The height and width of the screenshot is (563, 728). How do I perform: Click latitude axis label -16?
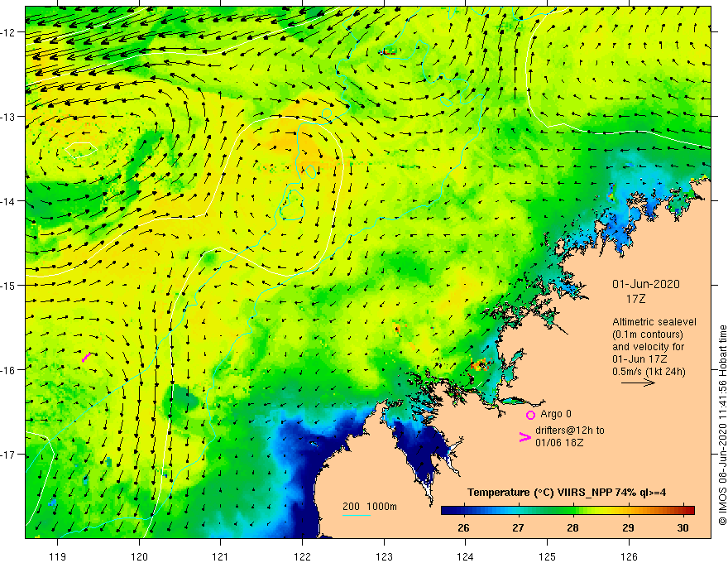click(x=8, y=370)
